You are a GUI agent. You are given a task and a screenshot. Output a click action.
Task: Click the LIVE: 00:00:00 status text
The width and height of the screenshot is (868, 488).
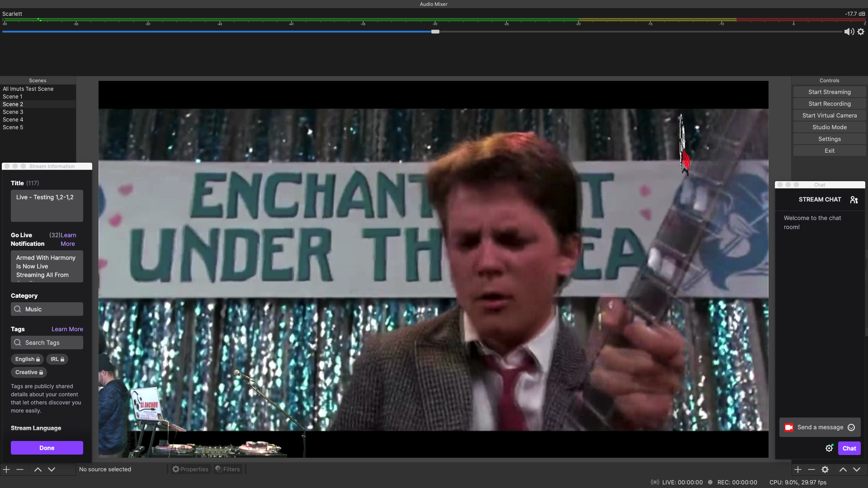[682, 482]
